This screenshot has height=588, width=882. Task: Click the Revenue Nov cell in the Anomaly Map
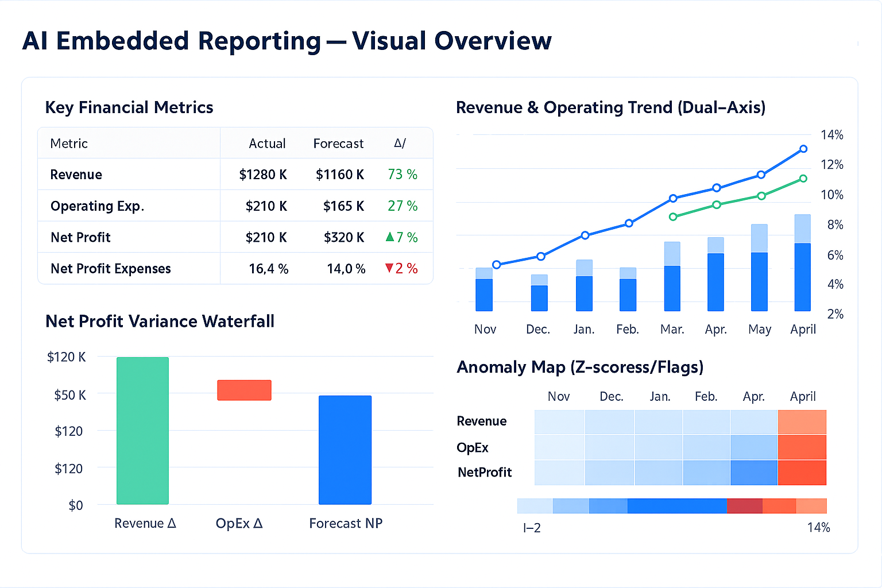[x=559, y=422]
